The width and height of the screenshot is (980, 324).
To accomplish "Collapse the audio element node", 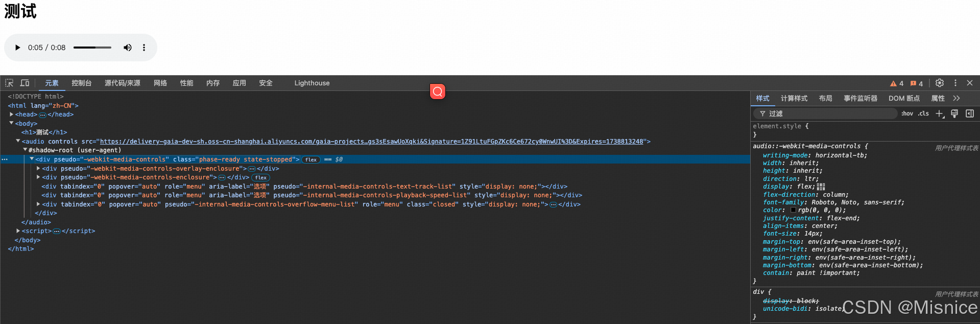I will (18, 141).
